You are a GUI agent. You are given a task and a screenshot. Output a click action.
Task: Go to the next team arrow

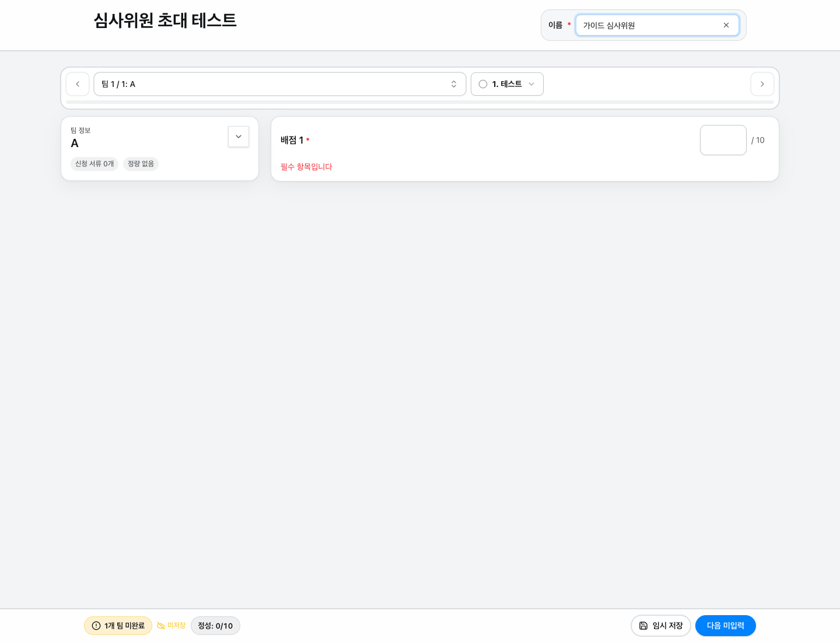coord(762,84)
